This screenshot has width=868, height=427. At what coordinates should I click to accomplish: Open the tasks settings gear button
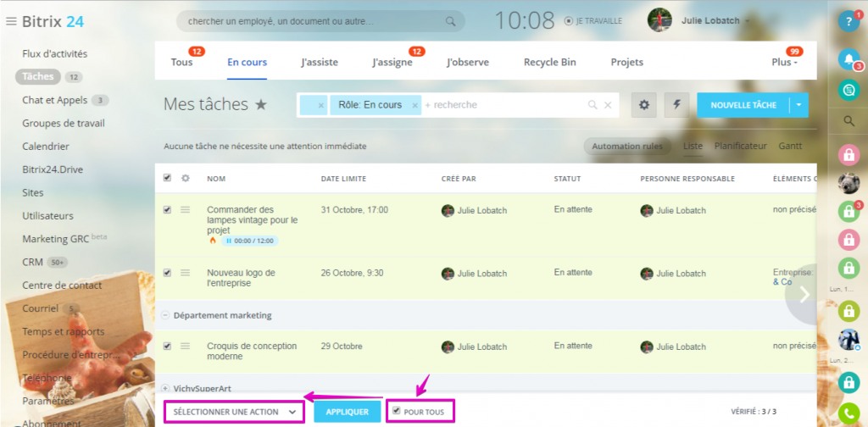point(644,104)
